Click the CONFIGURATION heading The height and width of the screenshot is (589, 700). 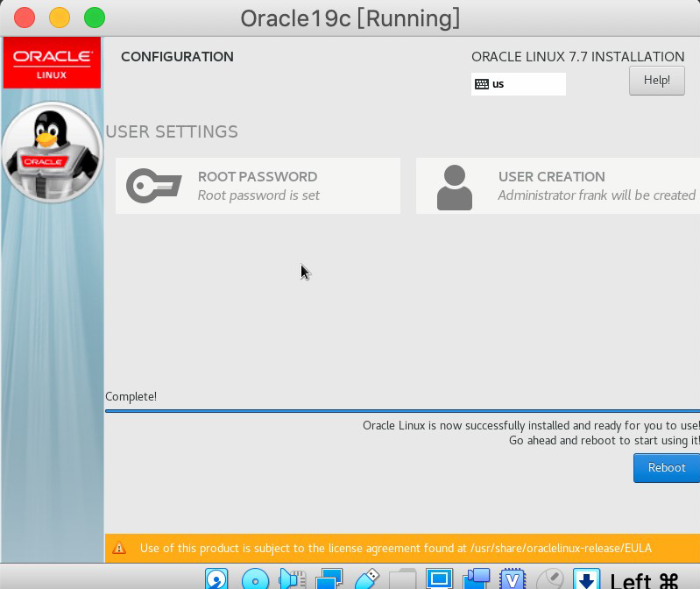coord(177,57)
